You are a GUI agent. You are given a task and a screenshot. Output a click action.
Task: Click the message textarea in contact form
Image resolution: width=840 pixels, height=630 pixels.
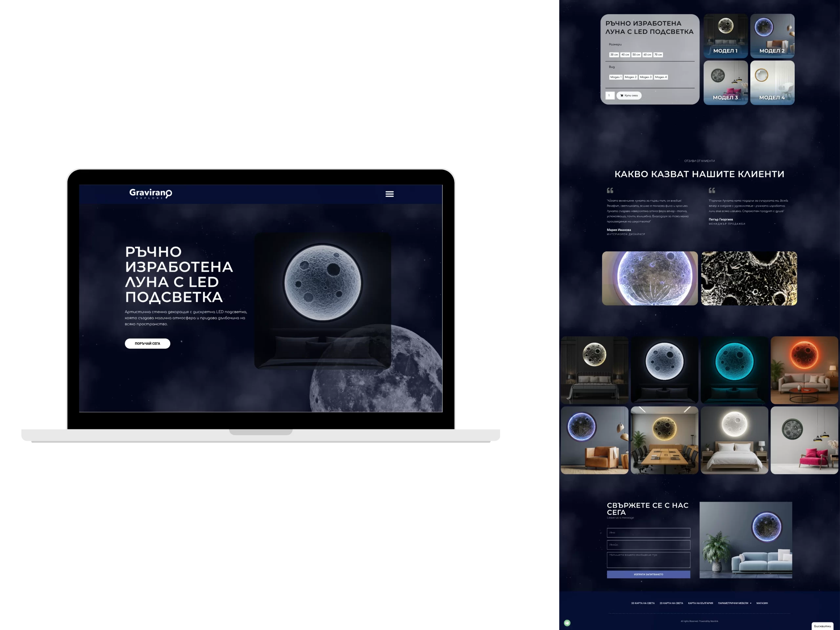coord(648,560)
